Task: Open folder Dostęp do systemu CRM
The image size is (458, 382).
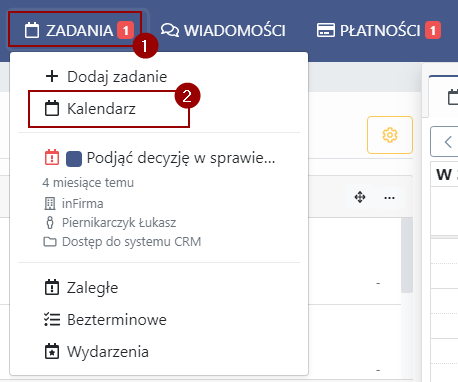Action: tap(132, 241)
